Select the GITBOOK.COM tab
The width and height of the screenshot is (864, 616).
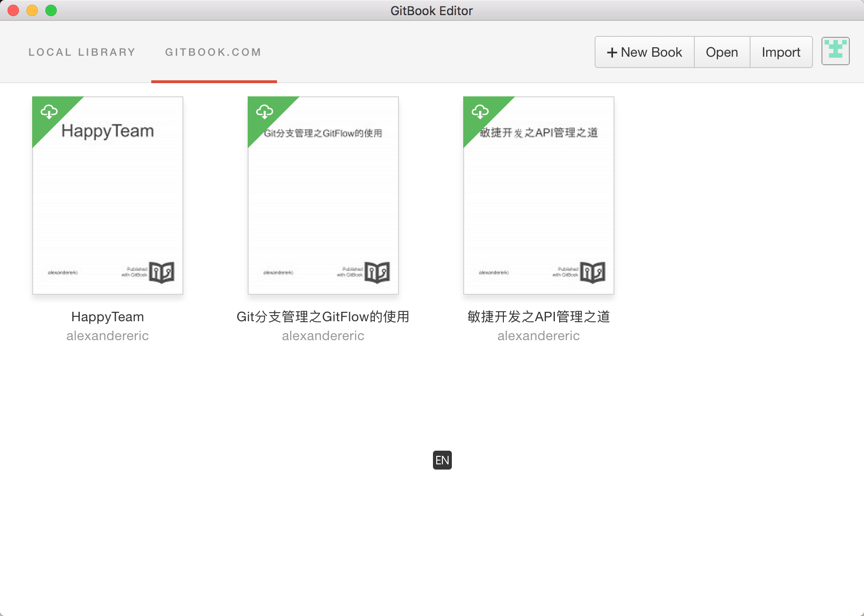tap(213, 52)
